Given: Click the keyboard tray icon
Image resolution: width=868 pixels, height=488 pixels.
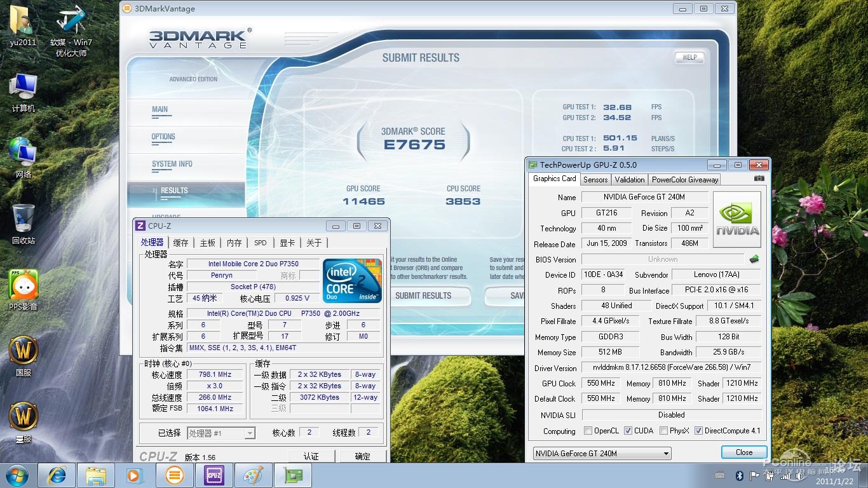Looking at the screenshot, I should tap(720, 475).
